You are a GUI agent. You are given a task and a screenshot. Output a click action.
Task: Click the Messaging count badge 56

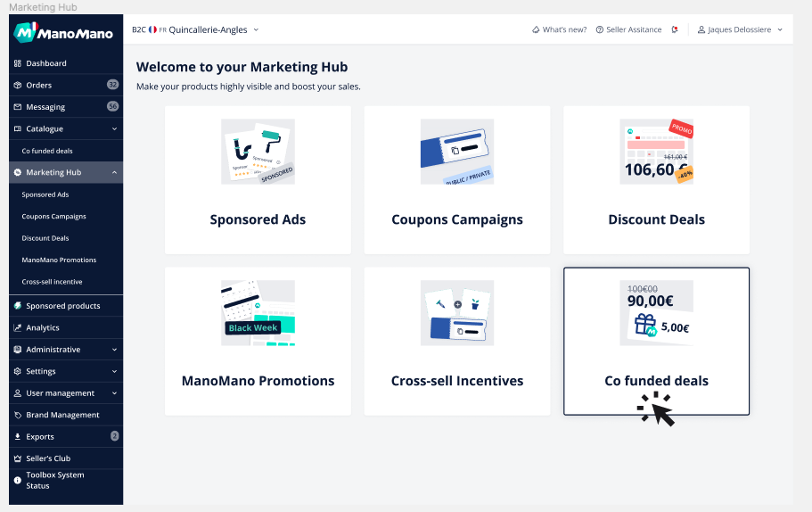tap(113, 106)
